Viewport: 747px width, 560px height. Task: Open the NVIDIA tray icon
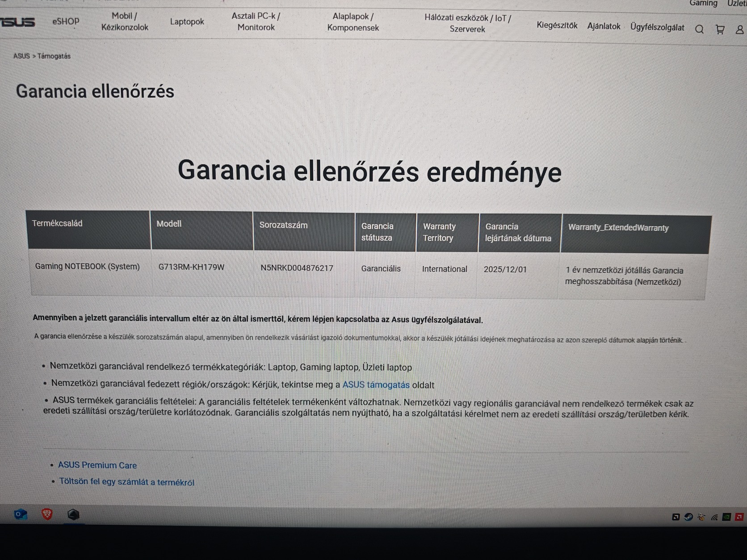pyautogui.click(x=727, y=517)
